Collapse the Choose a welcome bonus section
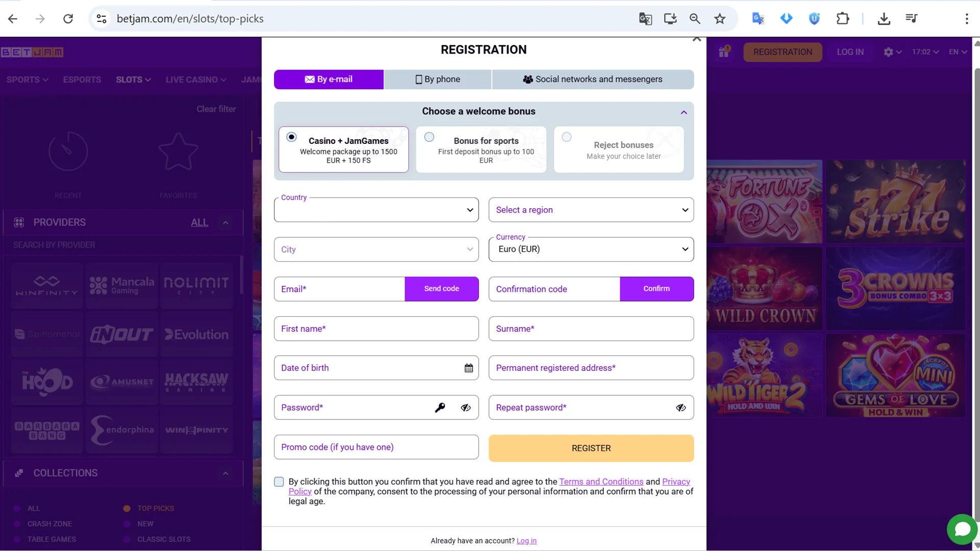 tap(684, 112)
